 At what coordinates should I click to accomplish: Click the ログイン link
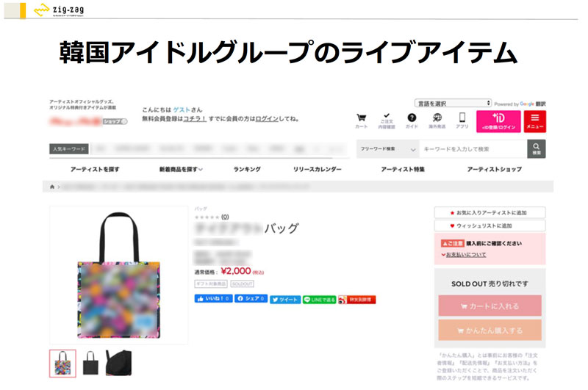(267, 119)
